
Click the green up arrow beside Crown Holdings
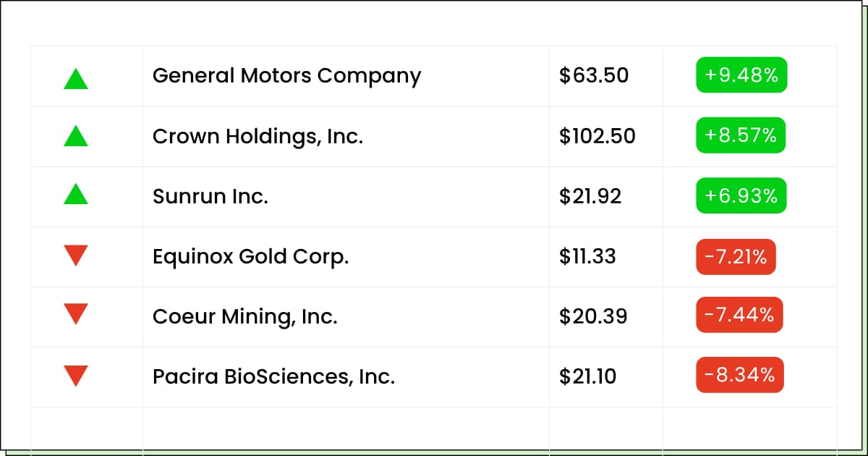click(76, 135)
